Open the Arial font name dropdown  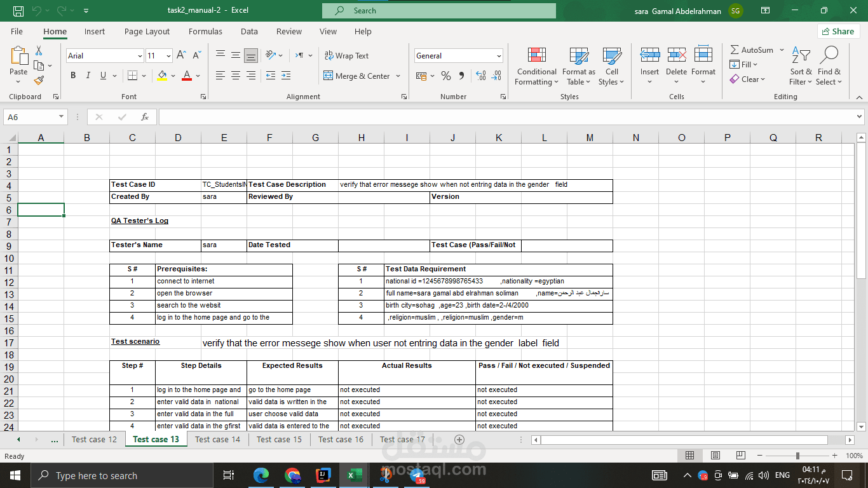click(x=140, y=56)
